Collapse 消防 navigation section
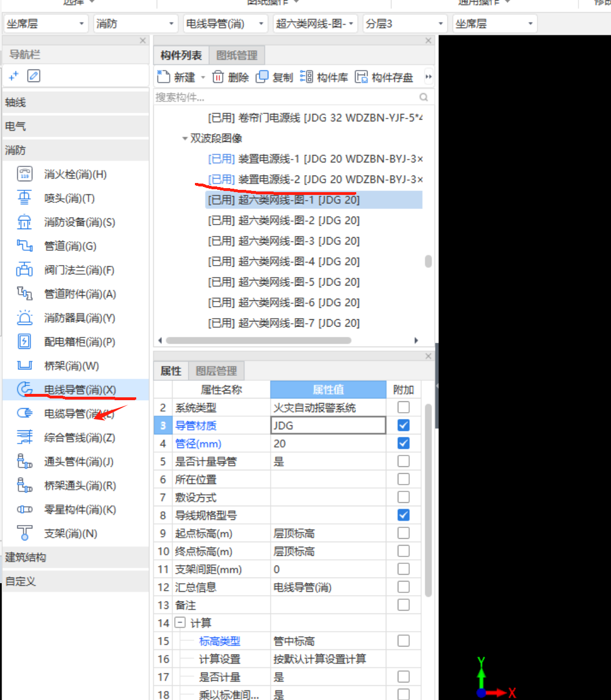Viewport: 611px width, 700px height. click(x=75, y=150)
